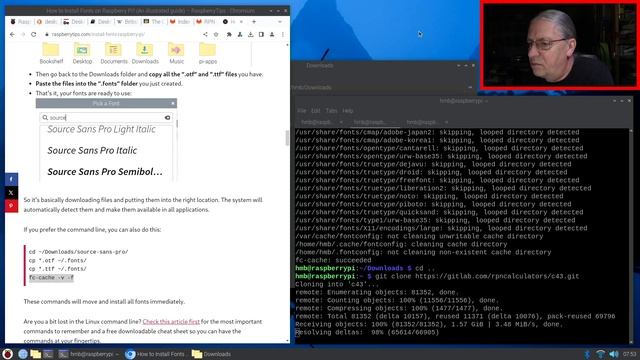Launch terminal from taskbar launcher icon

pos(48,354)
